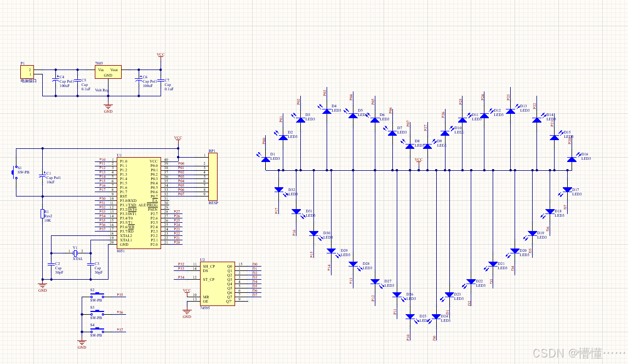Select the D16 LED diode symbol
The height and width of the screenshot is (364, 628).
click(572, 158)
